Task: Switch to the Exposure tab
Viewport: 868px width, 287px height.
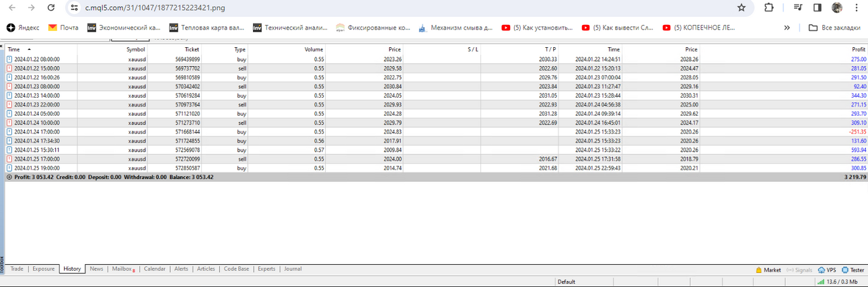Action: (x=43, y=269)
